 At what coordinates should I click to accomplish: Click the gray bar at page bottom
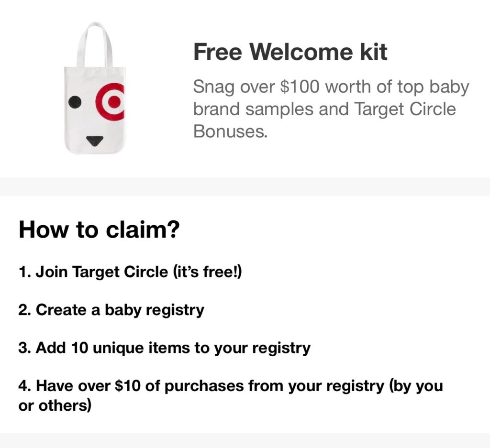pos(245,440)
